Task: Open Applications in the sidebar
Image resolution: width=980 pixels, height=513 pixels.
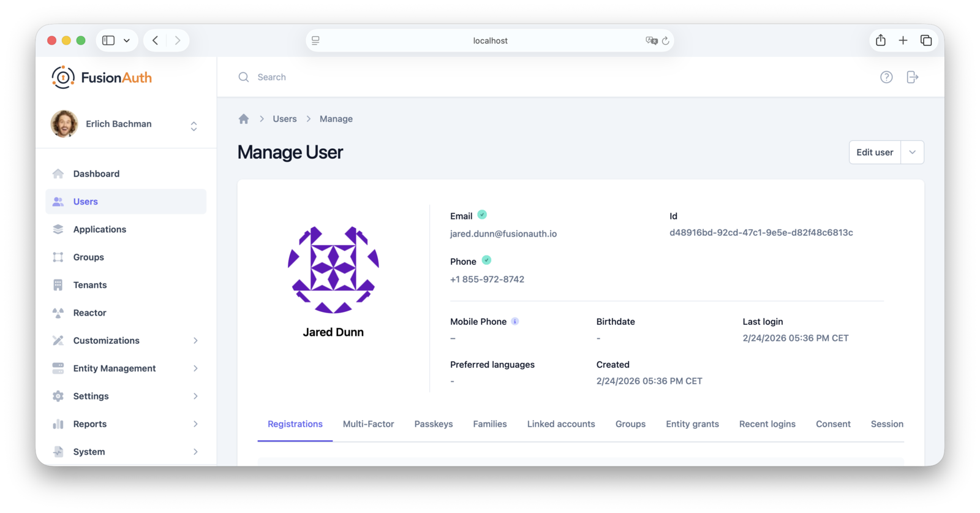Action: click(99, 229)
